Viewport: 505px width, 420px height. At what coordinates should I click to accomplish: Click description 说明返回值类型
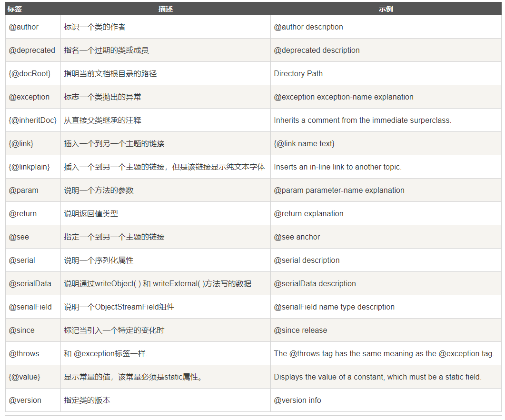[91, 214]
